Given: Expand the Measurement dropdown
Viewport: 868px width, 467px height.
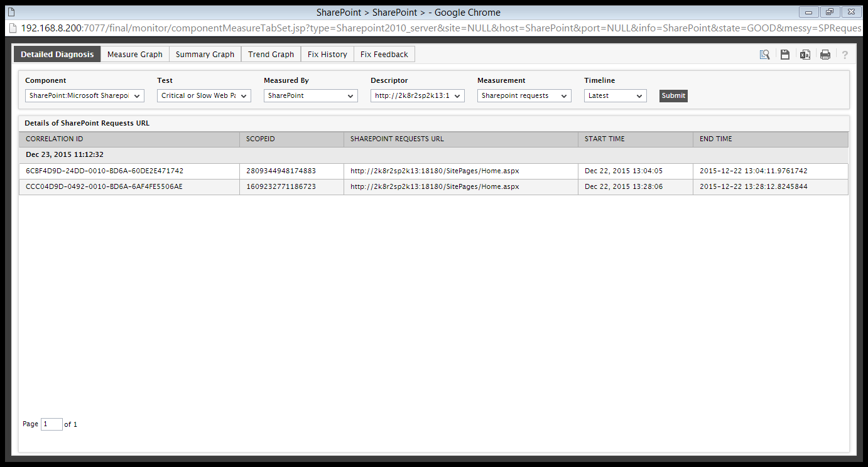Looking at the screenshot, I should [x=524, y=95].
